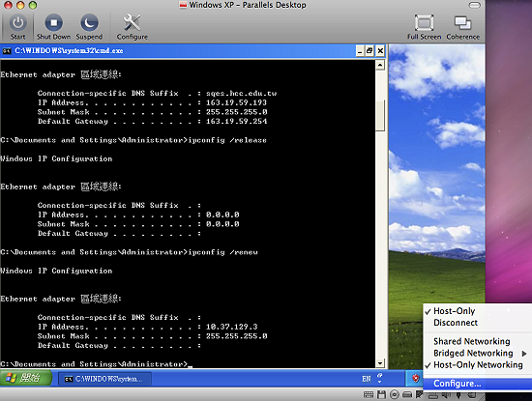Click the keyboard icon in Parallels status bar
Screen dimensions: 532x401
tap(369, 394)
